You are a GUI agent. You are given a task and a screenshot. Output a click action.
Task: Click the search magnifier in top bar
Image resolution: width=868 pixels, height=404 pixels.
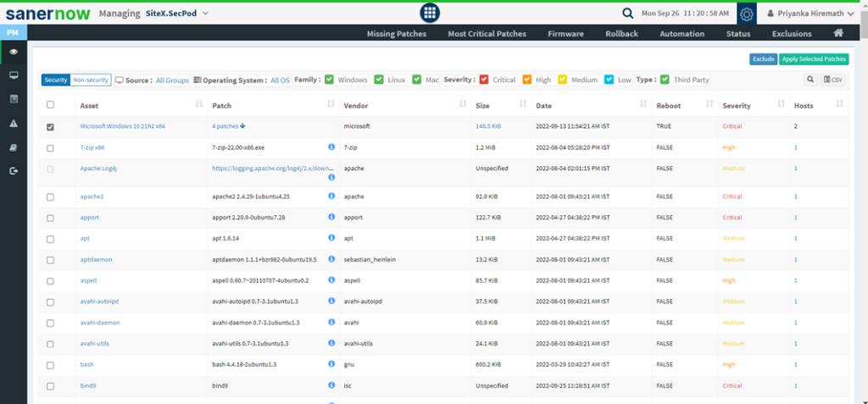point(627,14)
